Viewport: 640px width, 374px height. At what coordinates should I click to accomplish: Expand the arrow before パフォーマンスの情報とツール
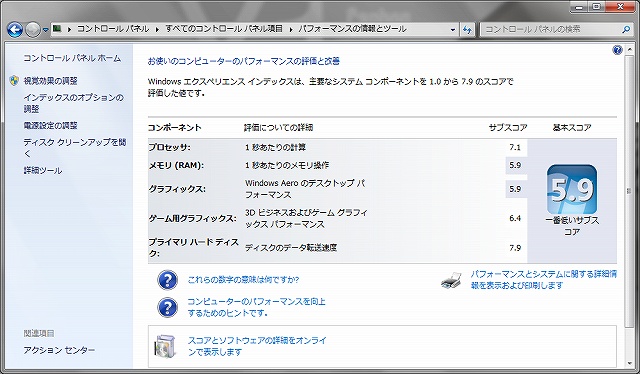pyautogui.click(x=291, y=29)
